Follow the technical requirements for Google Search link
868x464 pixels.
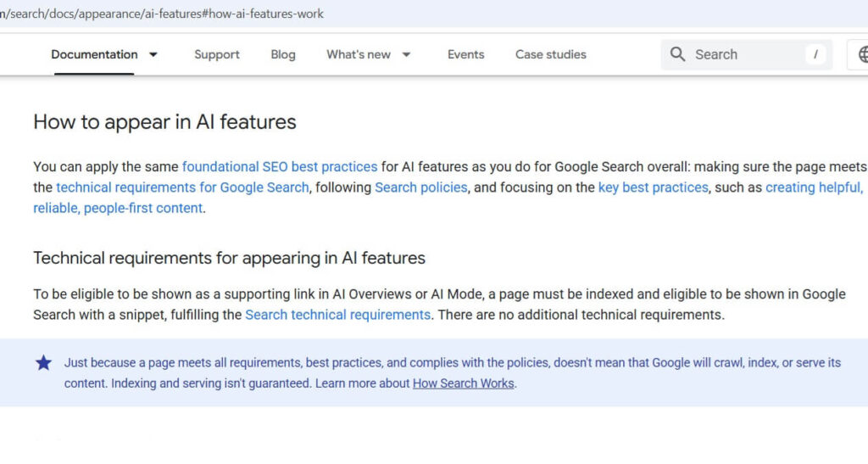[x=182, y=187]
